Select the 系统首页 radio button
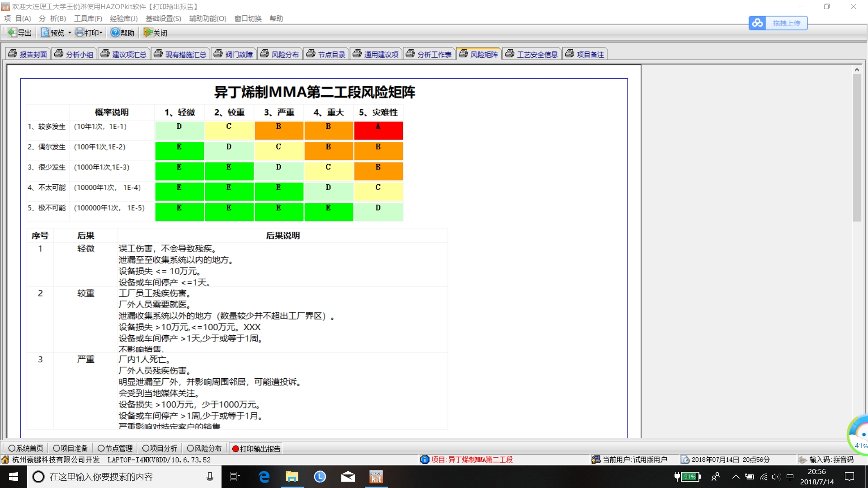This screenshot has height=488, width=868. (12, 448)
